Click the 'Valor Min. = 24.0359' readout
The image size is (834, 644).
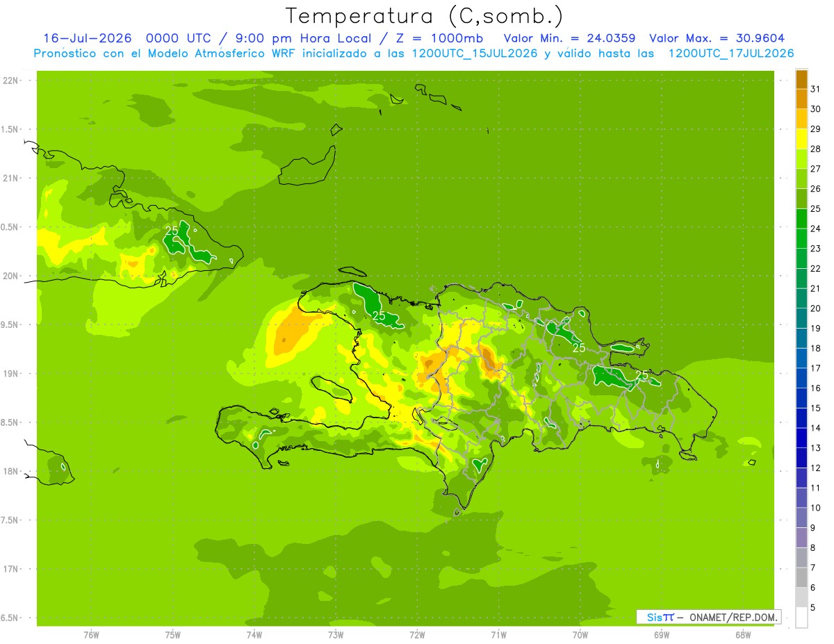[x=570, y=38]
